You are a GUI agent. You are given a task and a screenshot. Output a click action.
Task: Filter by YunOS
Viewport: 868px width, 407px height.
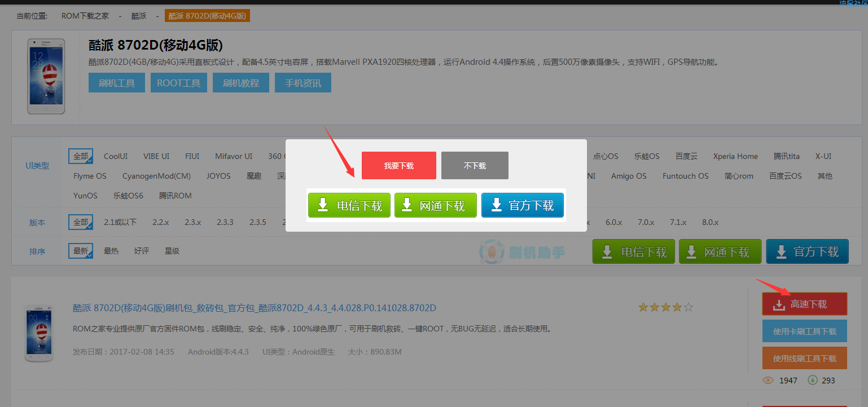pos(85,196)
